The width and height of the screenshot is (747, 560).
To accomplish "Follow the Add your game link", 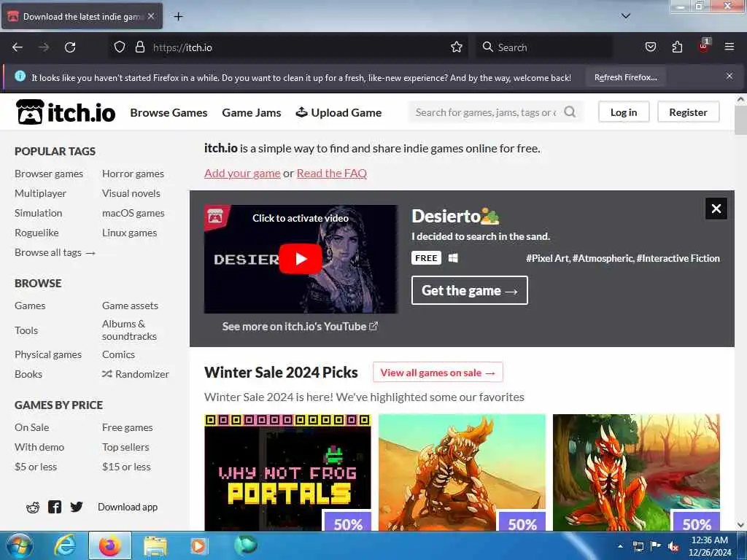I will [x=242, y=174].
